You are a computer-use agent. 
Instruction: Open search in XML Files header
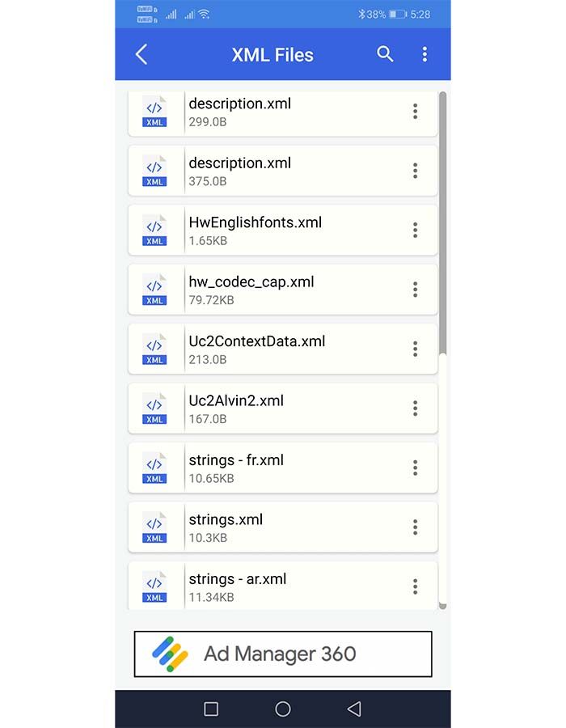[385, 54]
